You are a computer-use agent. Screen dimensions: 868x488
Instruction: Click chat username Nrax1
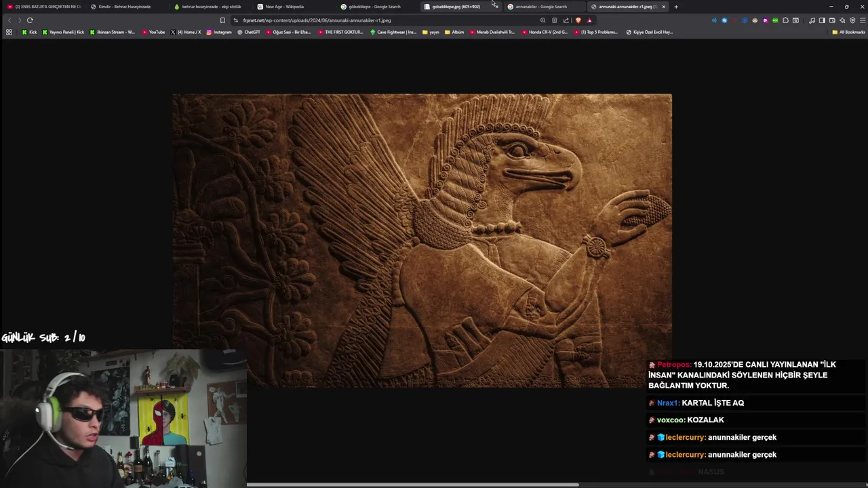click(668, 403)
